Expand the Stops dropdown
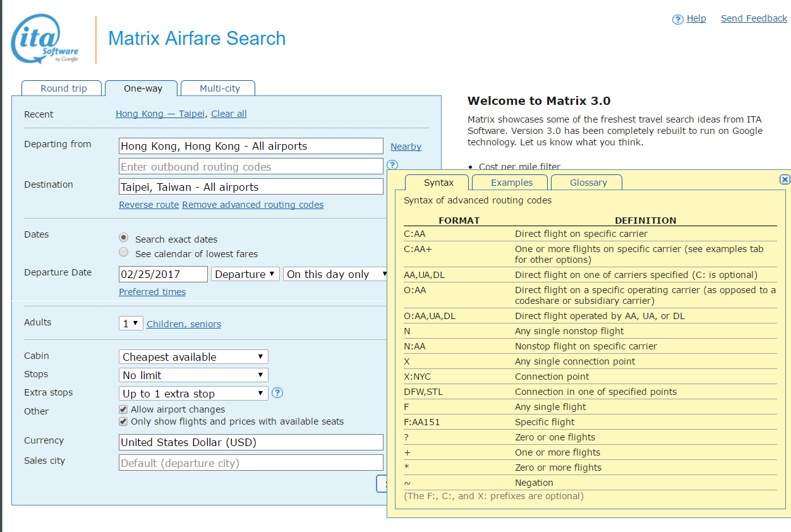This screenshot has width=791, height=532. (193, 375)
